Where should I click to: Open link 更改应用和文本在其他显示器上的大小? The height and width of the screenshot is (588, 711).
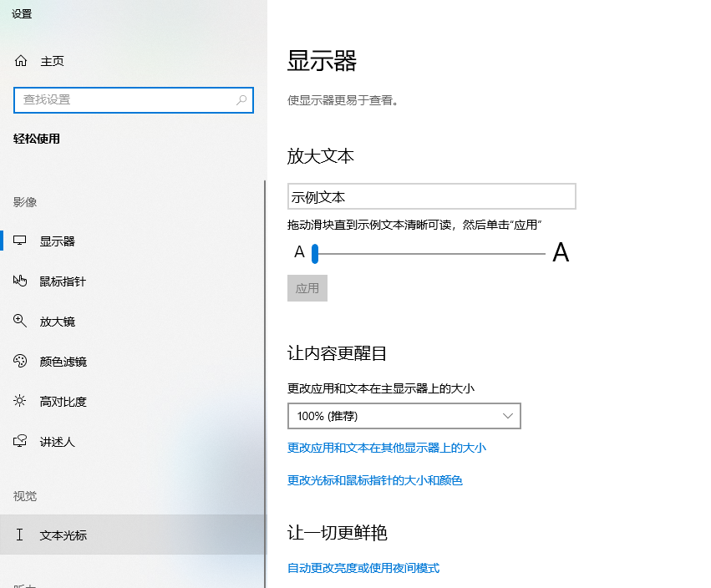[x=387, y=448]
